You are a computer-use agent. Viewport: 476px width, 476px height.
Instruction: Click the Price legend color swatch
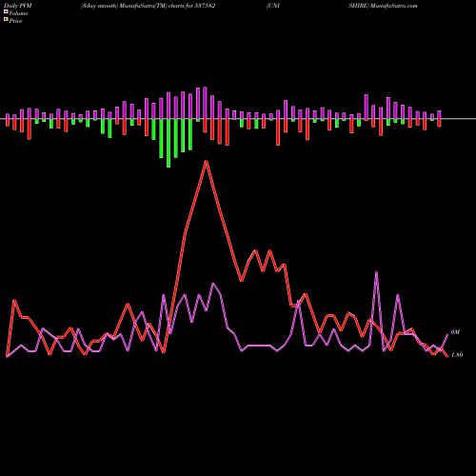[6, 20]
